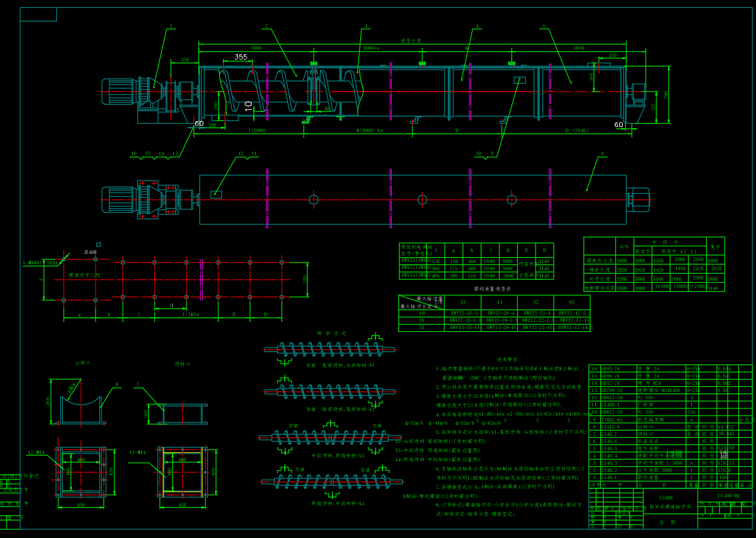Click the small rectangle pointed by balloon 12

pyautogui.click(x=215, y=194)
